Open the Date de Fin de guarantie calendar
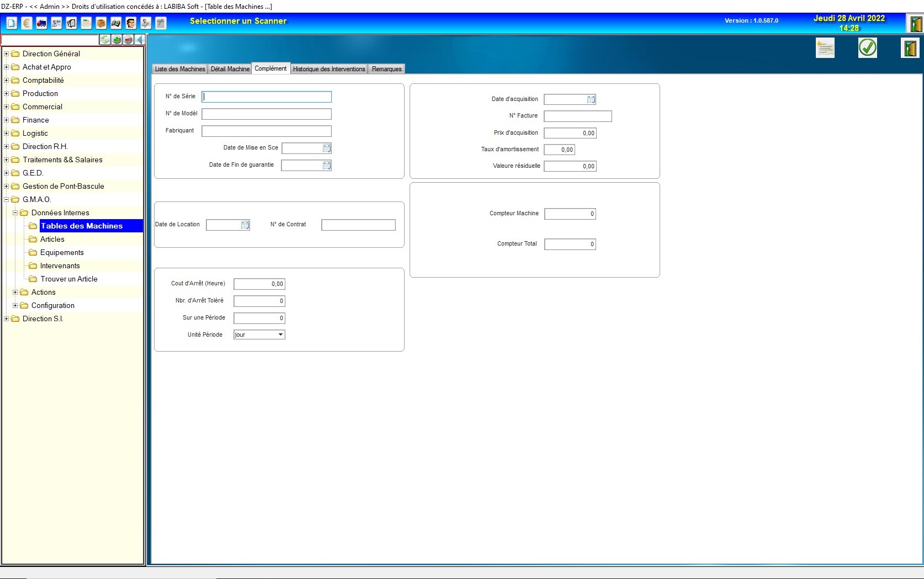The width and height of the screenshot is (924, 579). coord(327,166)
